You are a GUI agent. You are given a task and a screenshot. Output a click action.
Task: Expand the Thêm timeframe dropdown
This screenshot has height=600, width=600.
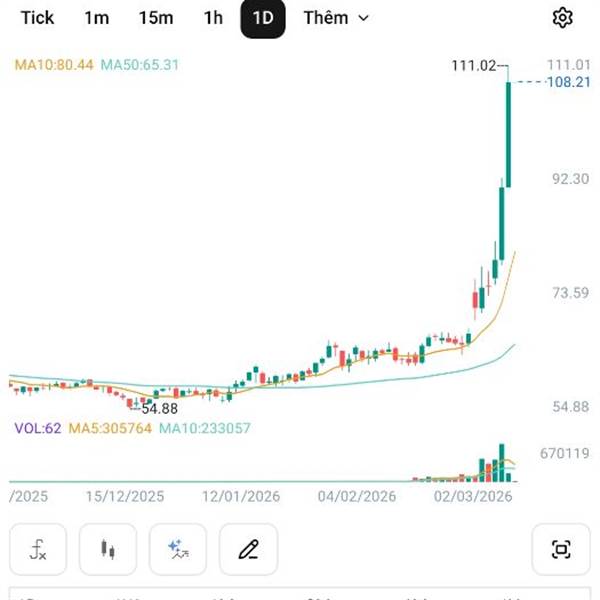(x=336, y=18)
